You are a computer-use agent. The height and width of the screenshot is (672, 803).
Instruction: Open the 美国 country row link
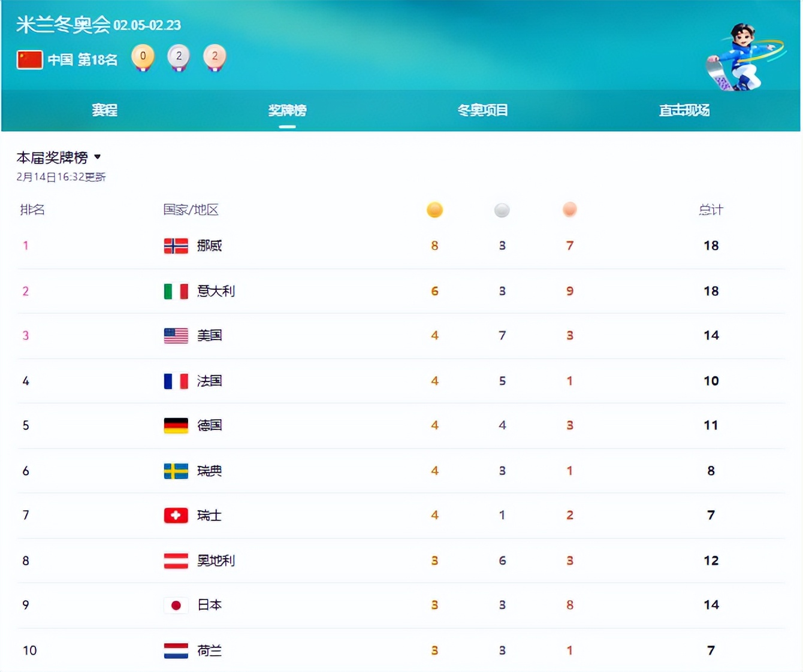tap(209, 335)
